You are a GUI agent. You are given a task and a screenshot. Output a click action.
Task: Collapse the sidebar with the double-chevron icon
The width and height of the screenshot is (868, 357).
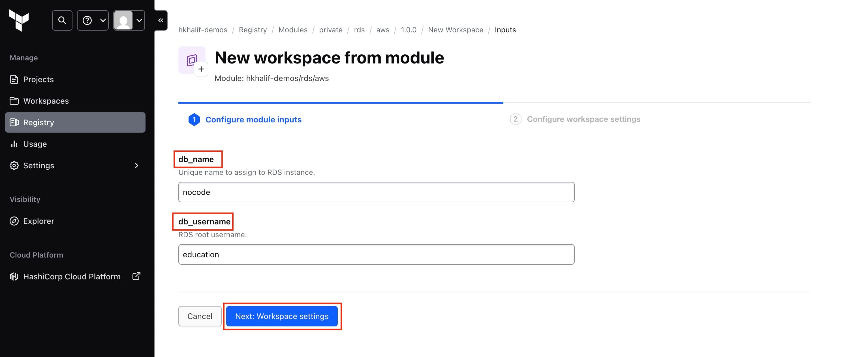point(161,20)
